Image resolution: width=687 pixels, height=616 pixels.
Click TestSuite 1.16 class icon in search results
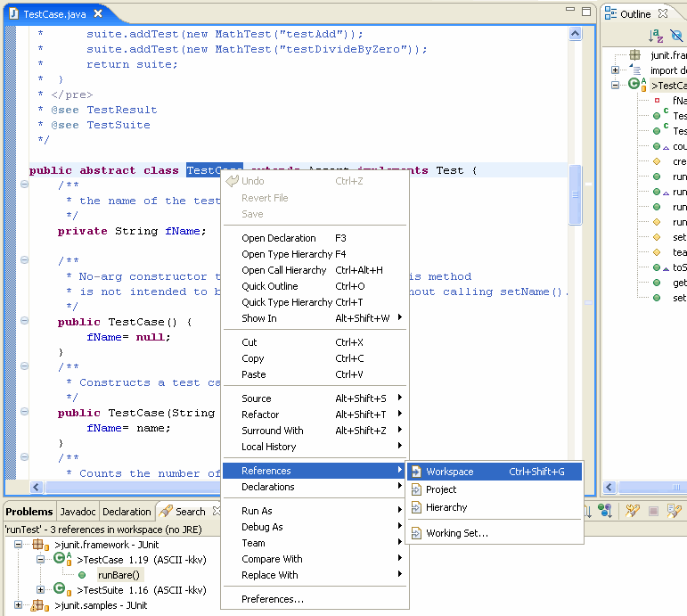pos(62,589)
